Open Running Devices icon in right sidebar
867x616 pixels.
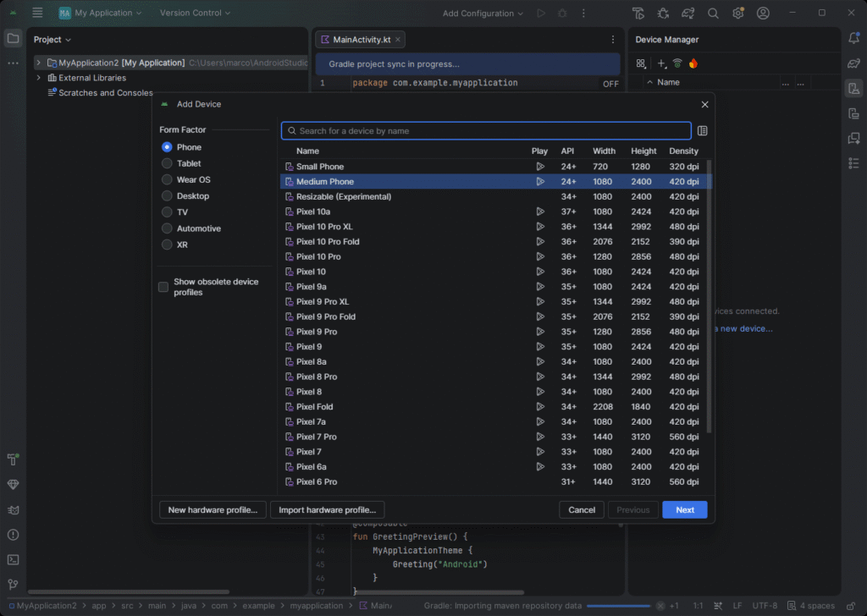click(853, 113)
